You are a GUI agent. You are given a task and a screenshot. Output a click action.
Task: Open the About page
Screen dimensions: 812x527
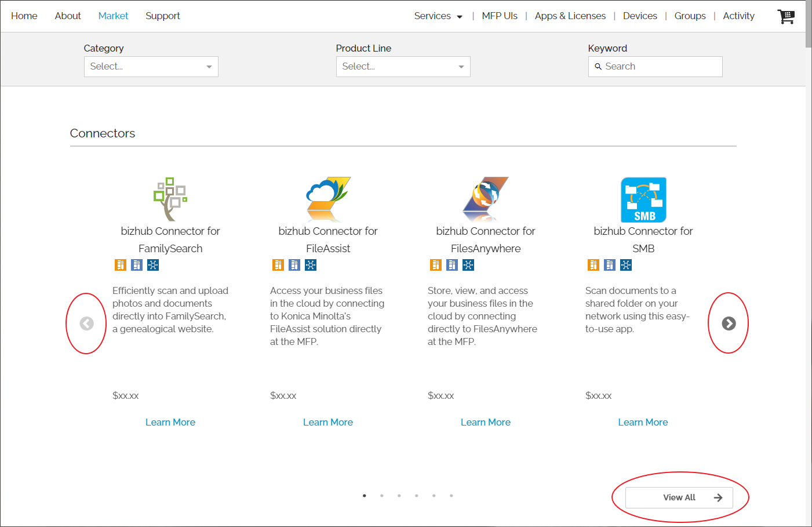(x=68, y=16)
